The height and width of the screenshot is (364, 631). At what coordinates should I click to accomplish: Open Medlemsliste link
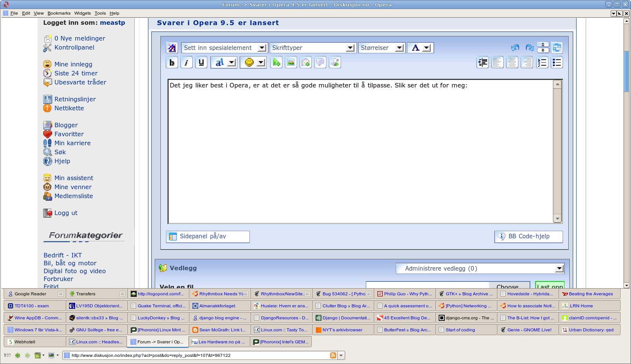74,196
